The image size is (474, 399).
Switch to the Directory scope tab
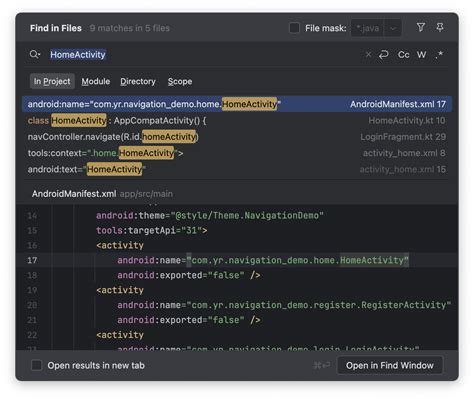[x=138, y=81]
